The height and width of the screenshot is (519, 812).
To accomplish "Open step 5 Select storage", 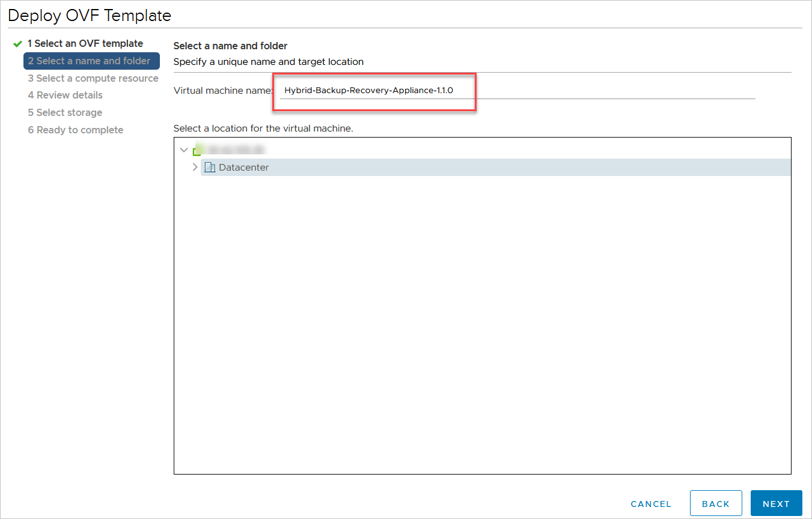I will pos(65,112).
